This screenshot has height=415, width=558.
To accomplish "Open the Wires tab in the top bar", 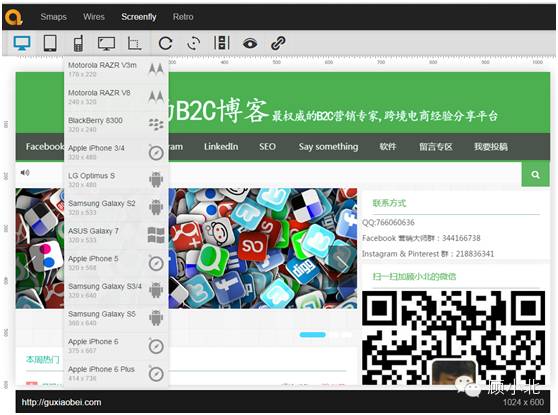I will tap(94, 17).
